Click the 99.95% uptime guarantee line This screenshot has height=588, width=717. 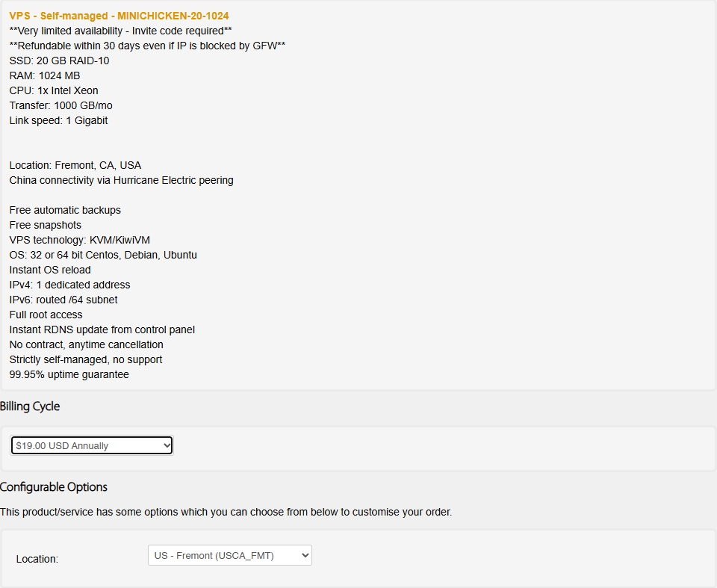(x=69, y=374)
